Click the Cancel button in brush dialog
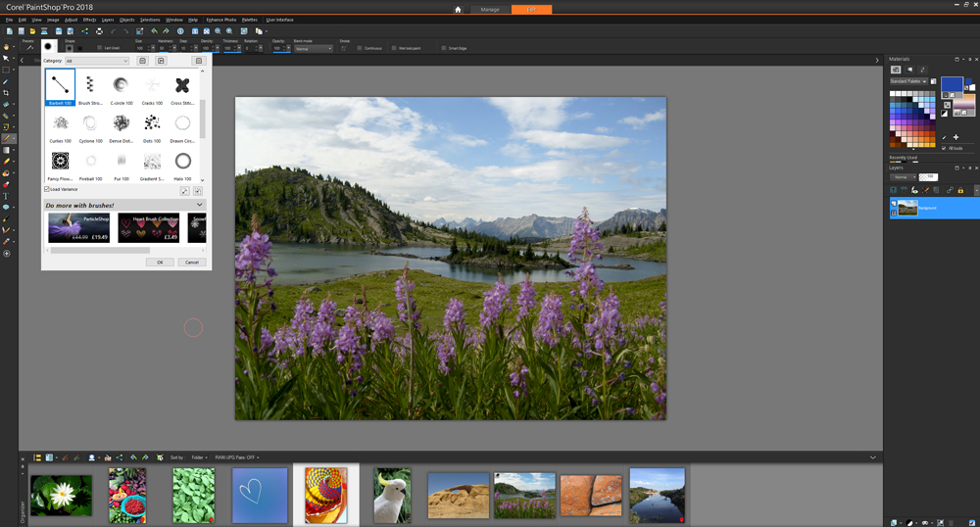Screen dimensions: 980x527 [192, 263]
